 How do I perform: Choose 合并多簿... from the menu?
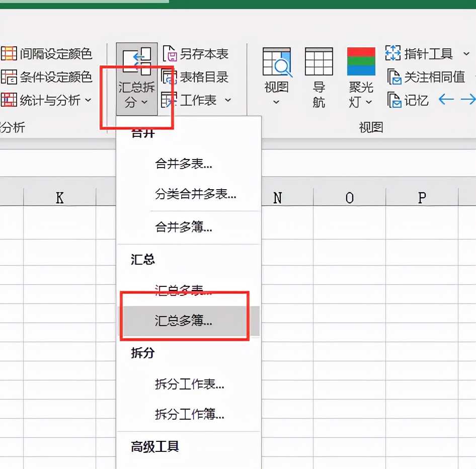click(189, 227)
